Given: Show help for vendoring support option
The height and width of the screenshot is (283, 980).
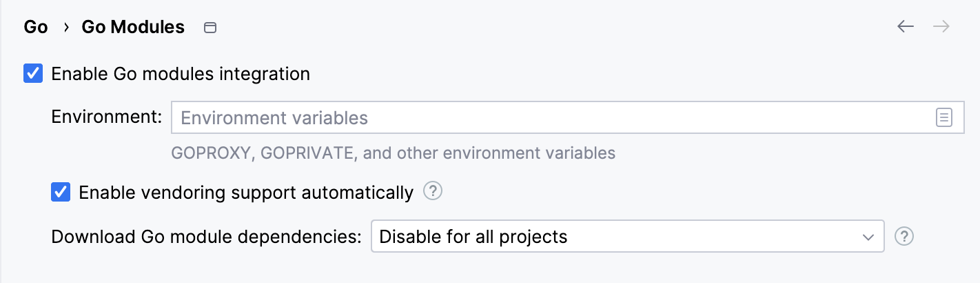Looking at the screenshot, I should (433, 191).
